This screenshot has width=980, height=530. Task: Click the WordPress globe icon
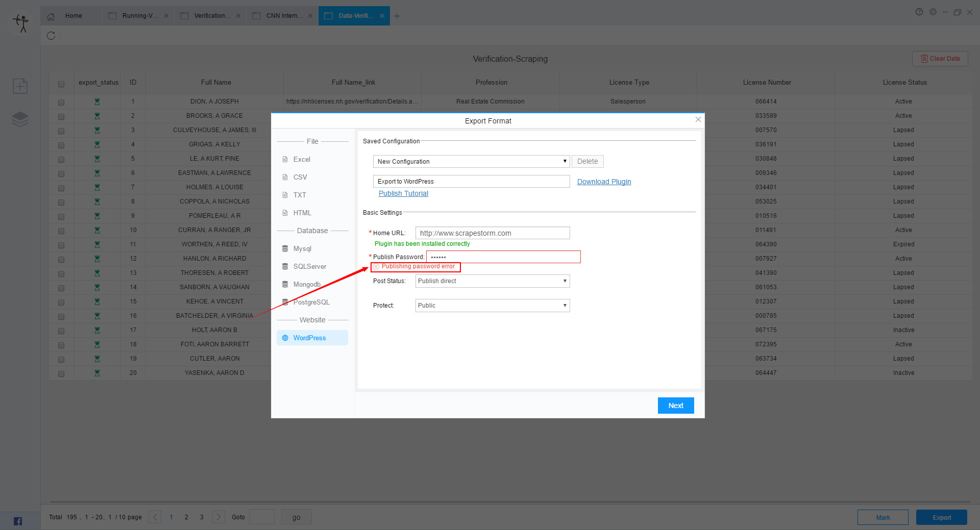pyautogui.click(x=285, y=338)
